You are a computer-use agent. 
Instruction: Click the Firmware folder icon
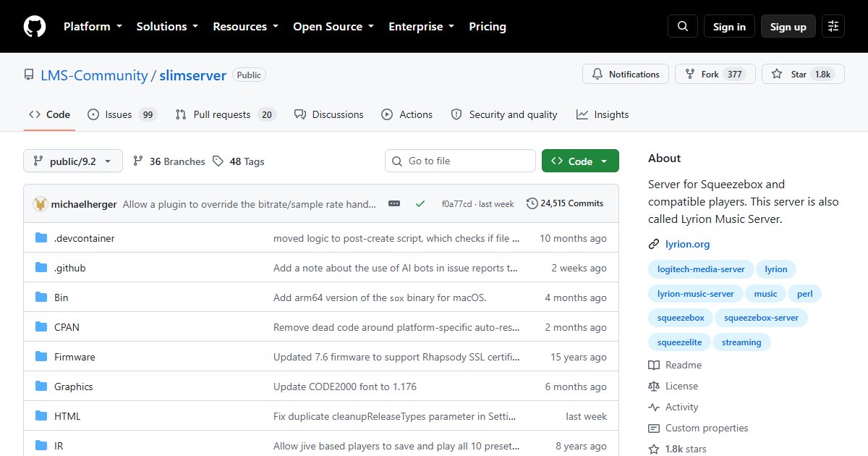coord(41,357)
